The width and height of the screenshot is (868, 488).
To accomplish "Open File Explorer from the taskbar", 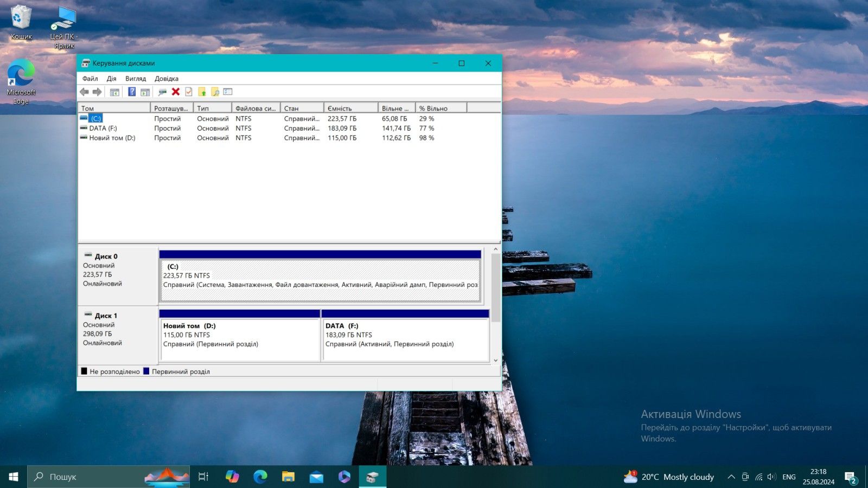I will [x=288, y=477].
